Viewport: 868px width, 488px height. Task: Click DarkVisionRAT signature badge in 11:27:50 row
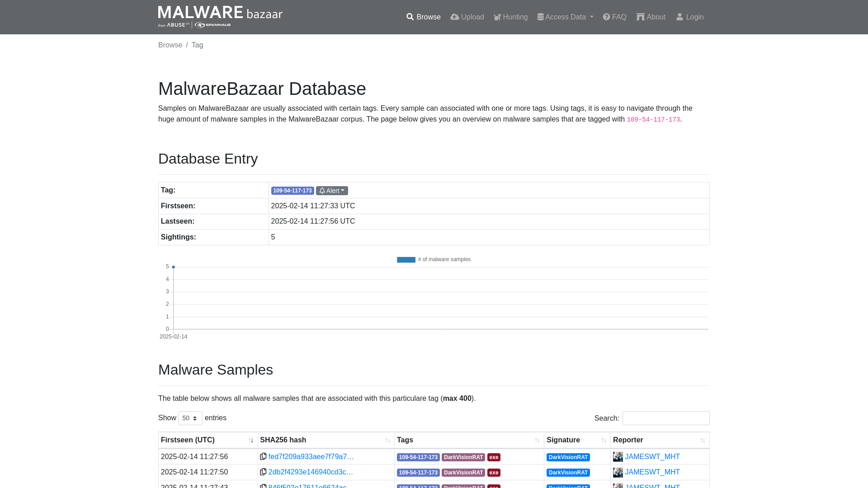click(x=568, y=473)
